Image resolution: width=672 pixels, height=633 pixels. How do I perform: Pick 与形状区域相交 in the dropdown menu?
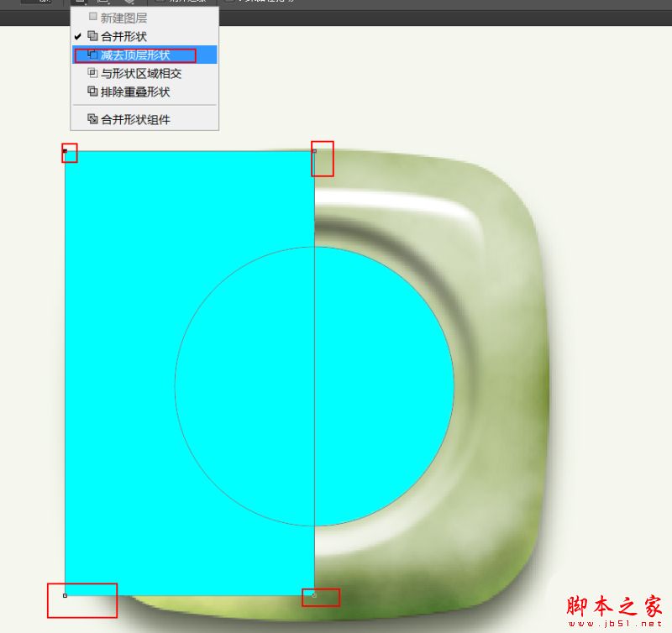[x=144, y=73]
